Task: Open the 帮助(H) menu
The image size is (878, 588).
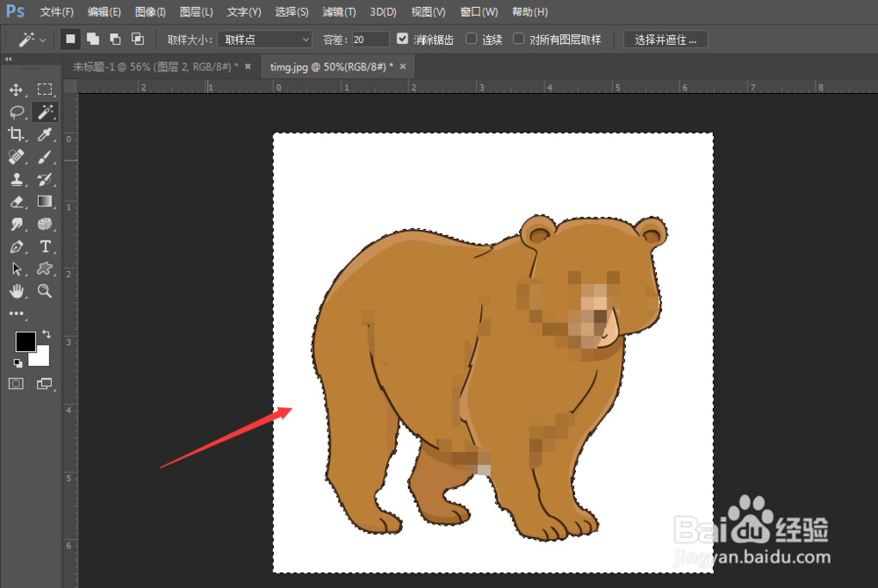Action: 529,11
